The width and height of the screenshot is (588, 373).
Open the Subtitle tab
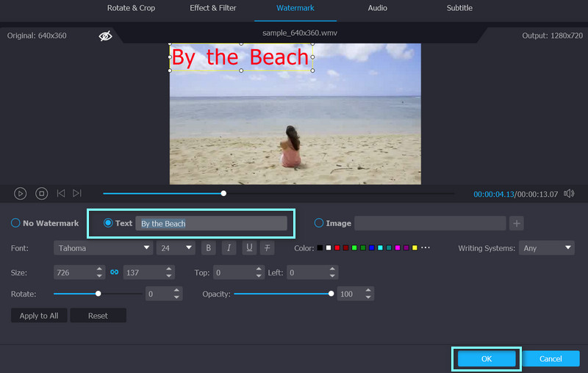459,8
